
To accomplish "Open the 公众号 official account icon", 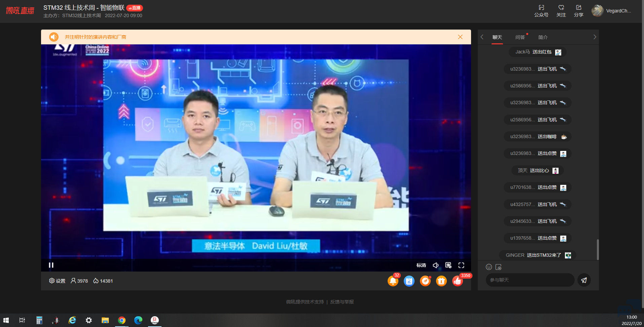I will (x=541, y=11).
